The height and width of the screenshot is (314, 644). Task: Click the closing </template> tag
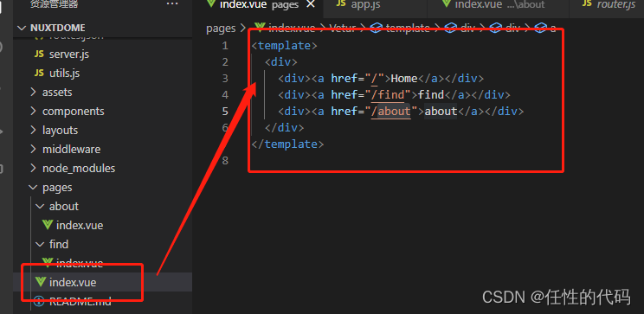[x=288, y=144]
